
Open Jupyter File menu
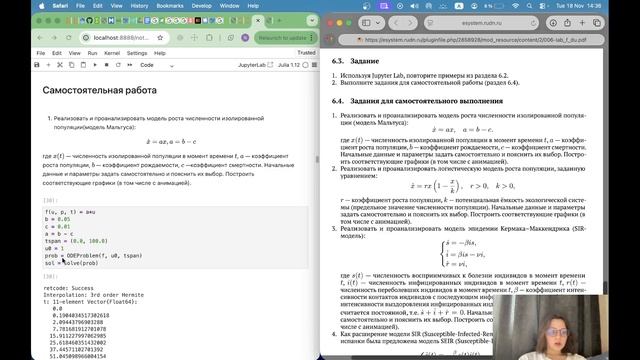(x=41, y=53)
